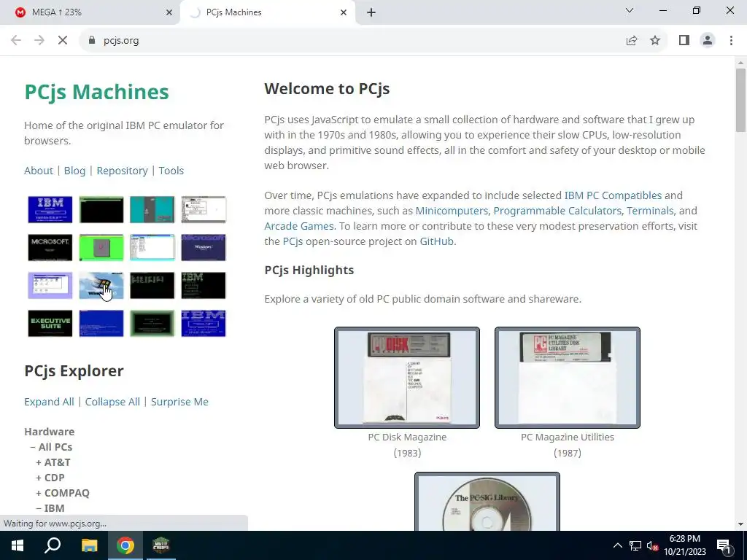Open PCjs project link before GitHub
The image size is (747, 560).
(293, 241)
